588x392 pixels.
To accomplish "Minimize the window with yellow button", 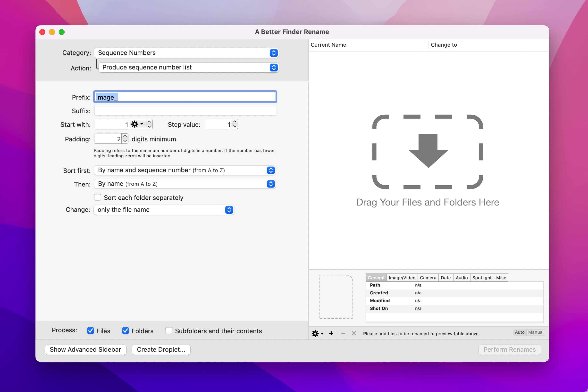I will tap(52, 32).
